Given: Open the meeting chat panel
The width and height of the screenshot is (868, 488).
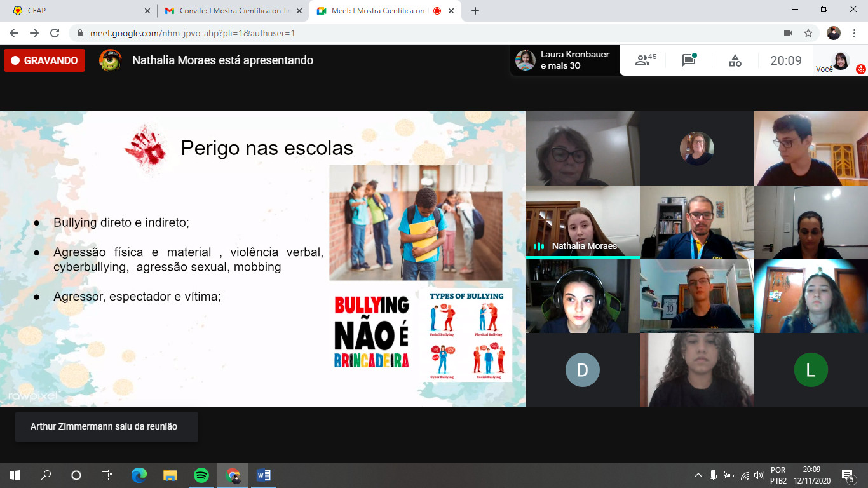Looking at the screenshot, I should 689,60.
